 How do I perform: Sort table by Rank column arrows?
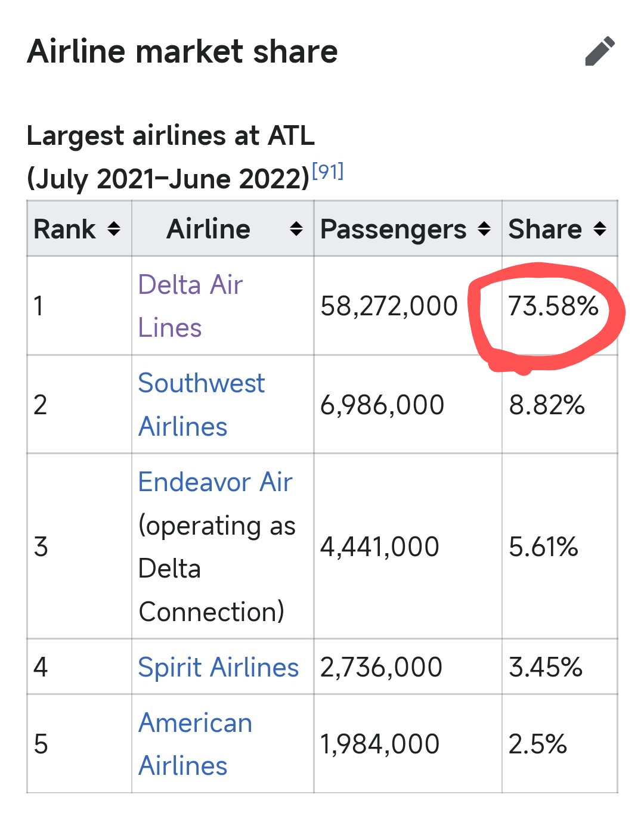pos(114,229)
